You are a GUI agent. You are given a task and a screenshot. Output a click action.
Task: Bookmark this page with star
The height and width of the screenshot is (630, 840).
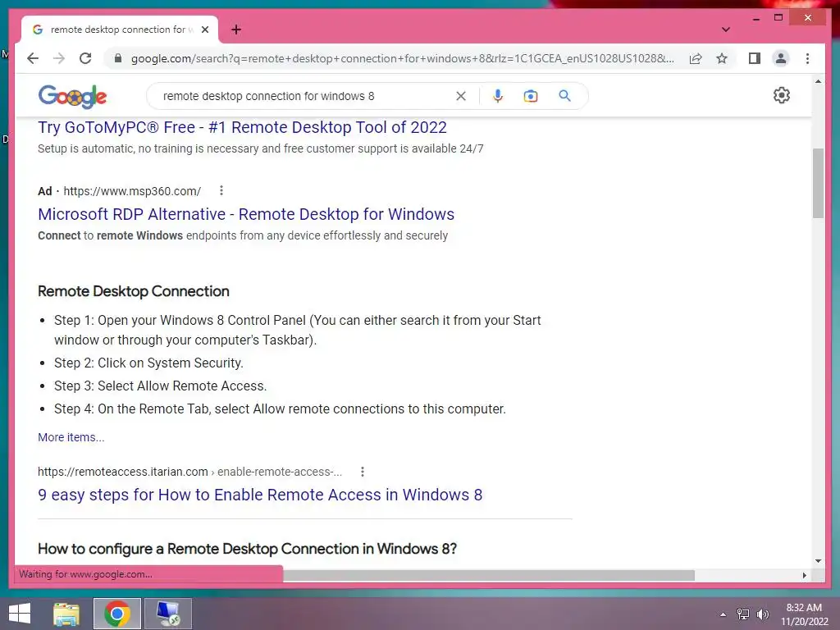[x=722, y=58]
